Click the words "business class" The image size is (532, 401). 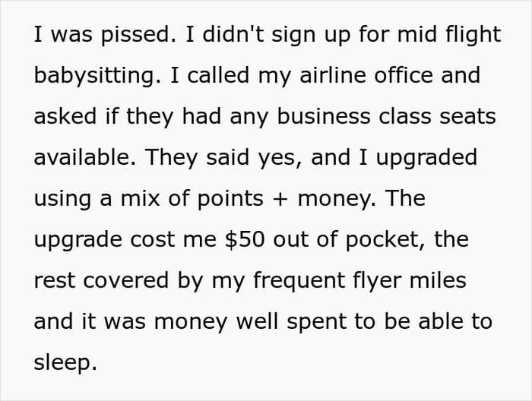354,116
